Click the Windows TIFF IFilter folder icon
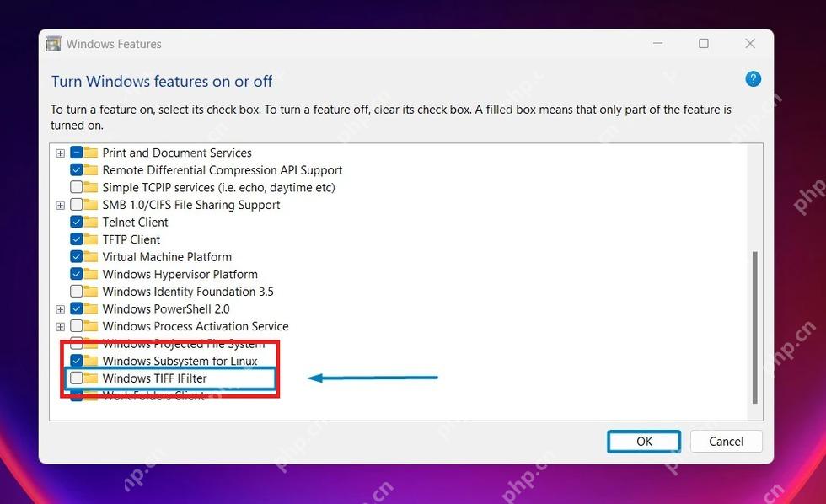 click(x=91, y=378)
